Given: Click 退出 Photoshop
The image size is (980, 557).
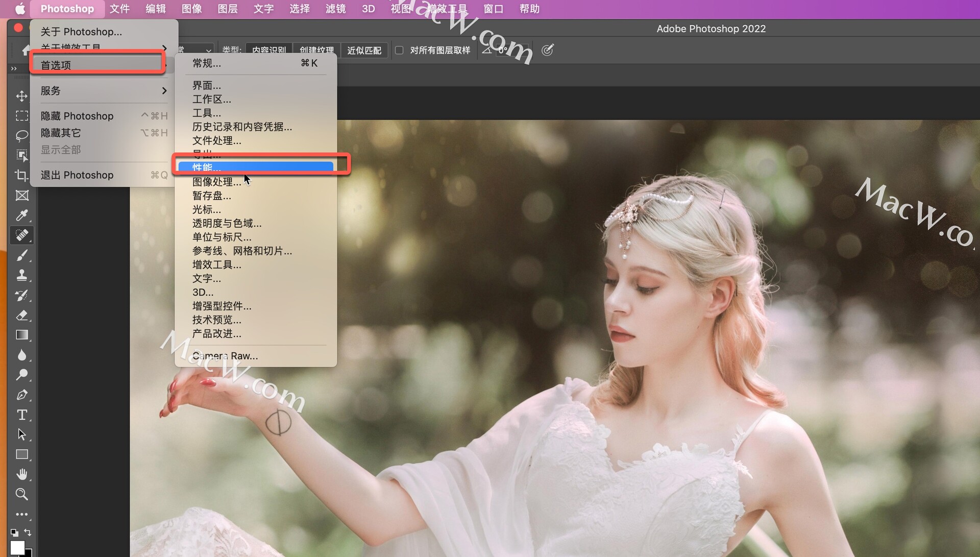Looking at the screenshot, I should [x=77, y=175].
